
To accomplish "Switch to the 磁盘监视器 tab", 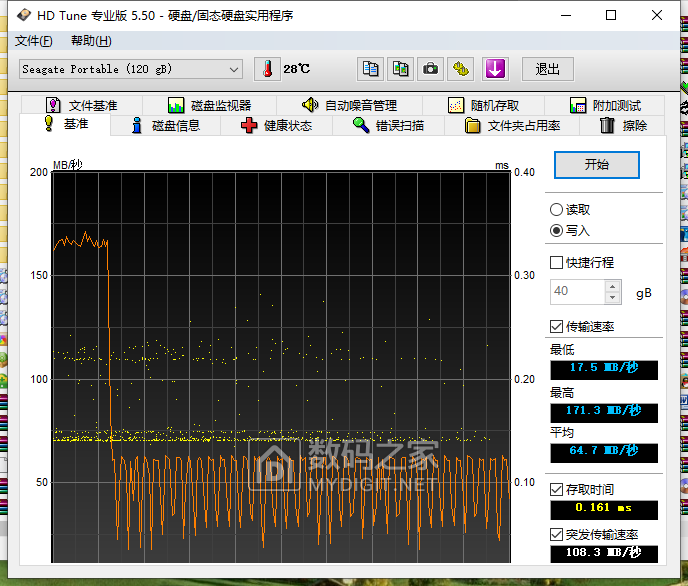I will click(209, 105).
